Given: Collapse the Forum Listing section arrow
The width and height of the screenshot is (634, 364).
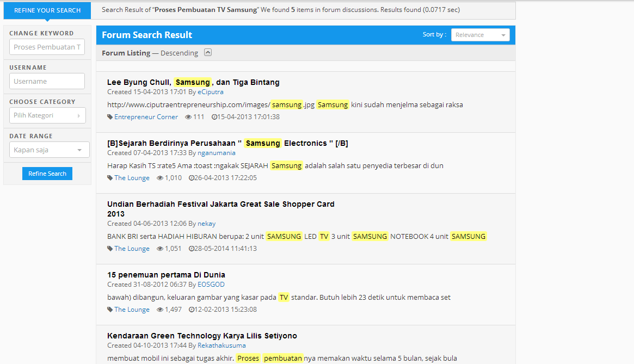Looking at the screenshot, I should pos(208,53).
